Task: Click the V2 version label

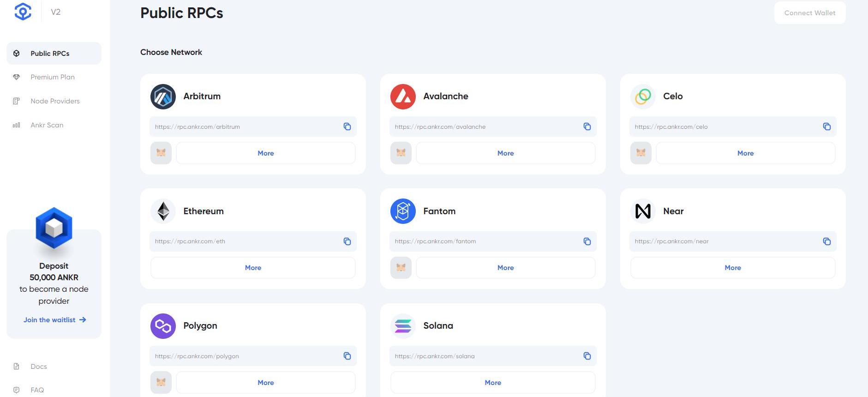Action: tap(55, 12)
